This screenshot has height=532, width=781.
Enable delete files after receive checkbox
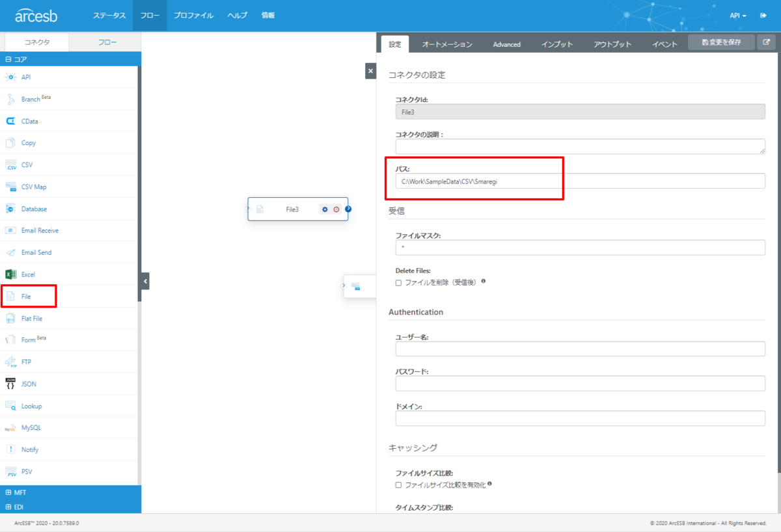[x=398, y=283]
